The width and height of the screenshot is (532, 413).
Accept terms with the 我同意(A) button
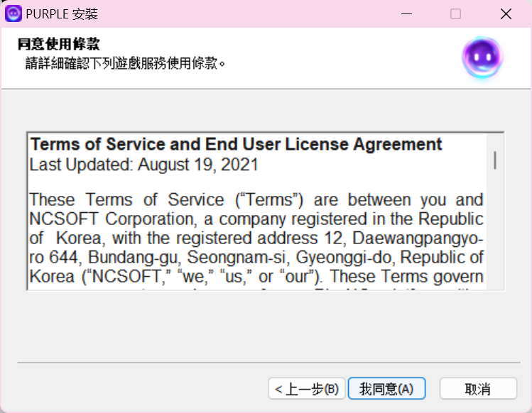[387, 389]
